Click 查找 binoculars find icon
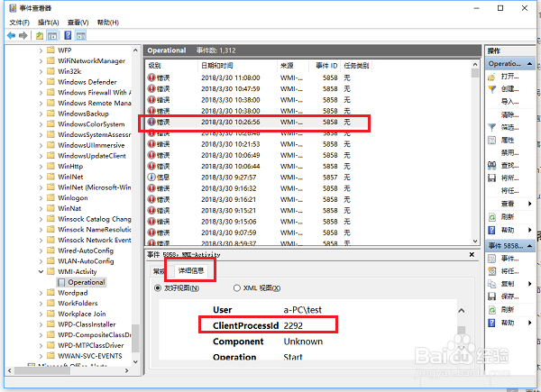The image size is (541, 392). click(x=491, y=166)
